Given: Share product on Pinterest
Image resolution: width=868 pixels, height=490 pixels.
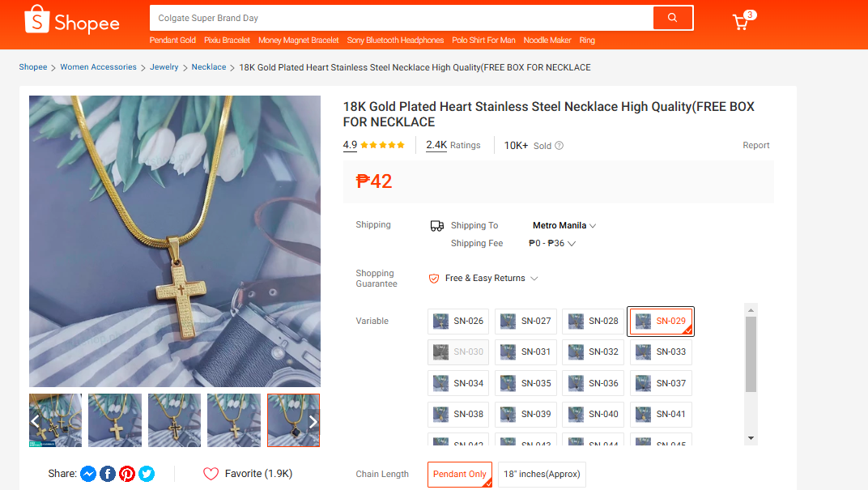Looking at the screenshot, I should (127, 474).
